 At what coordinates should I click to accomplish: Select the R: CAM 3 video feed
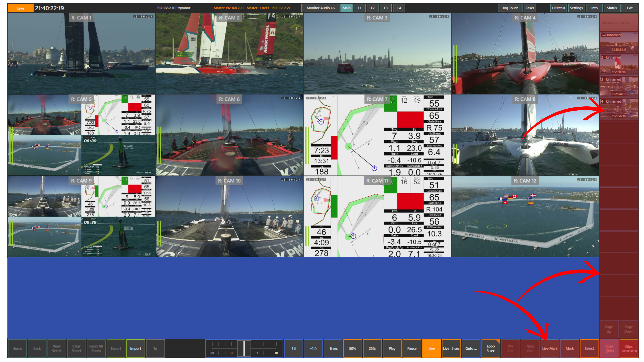click(377, 53)
